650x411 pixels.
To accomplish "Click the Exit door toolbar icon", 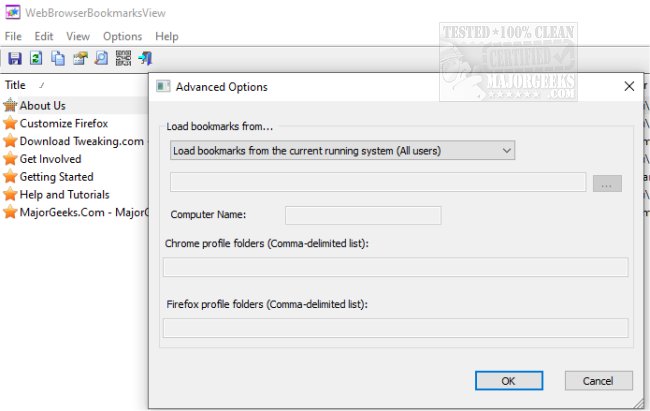I will click(144, 58).
